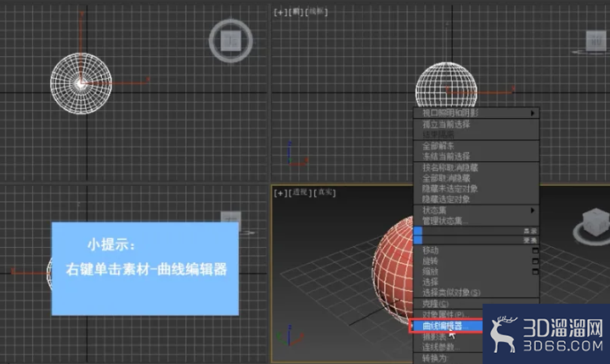The height and width of the screenshot is (364, 610).
Task: Open settings box next to 旋转
Action: coord(535,261)
